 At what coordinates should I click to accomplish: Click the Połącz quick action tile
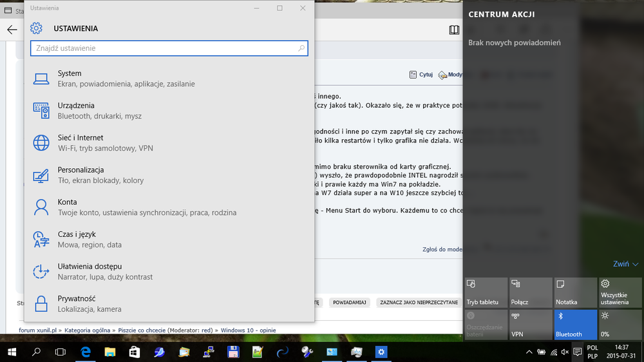click(x=531, y=292)
